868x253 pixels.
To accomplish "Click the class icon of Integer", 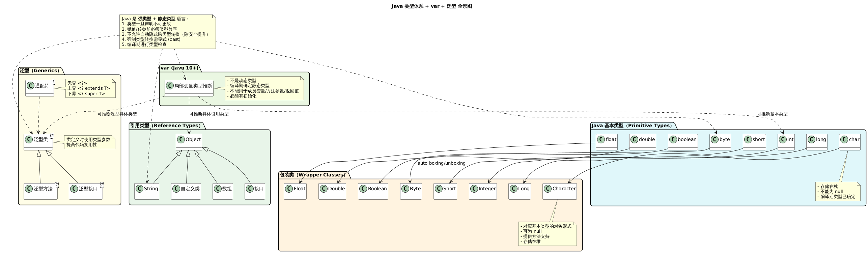I will pos(475,189).
